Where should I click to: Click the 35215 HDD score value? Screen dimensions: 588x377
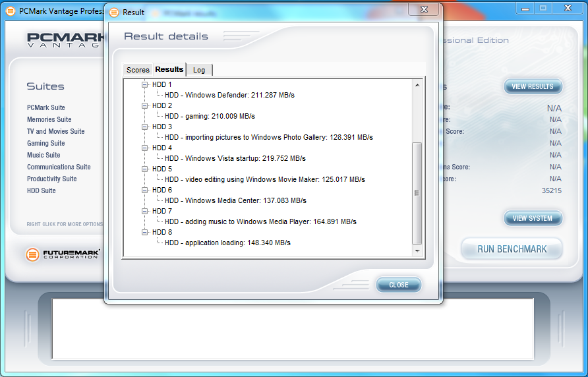(552, 190)
